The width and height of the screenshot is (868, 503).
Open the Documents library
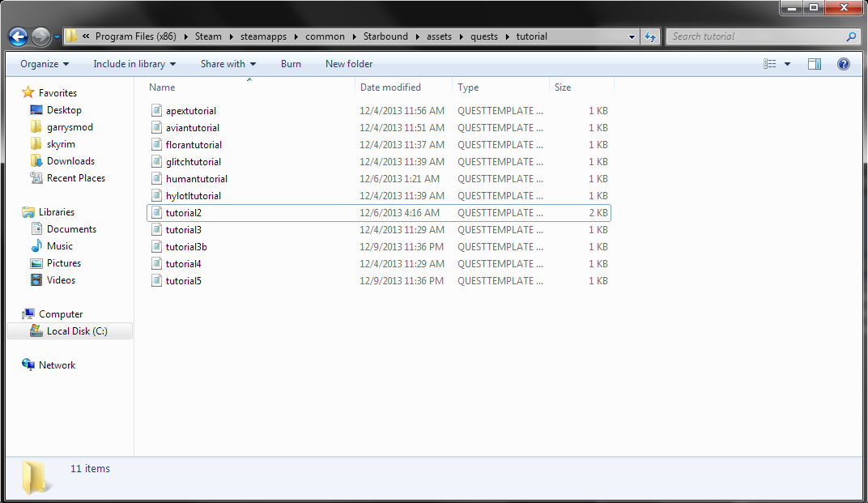[x=71, y=228]
